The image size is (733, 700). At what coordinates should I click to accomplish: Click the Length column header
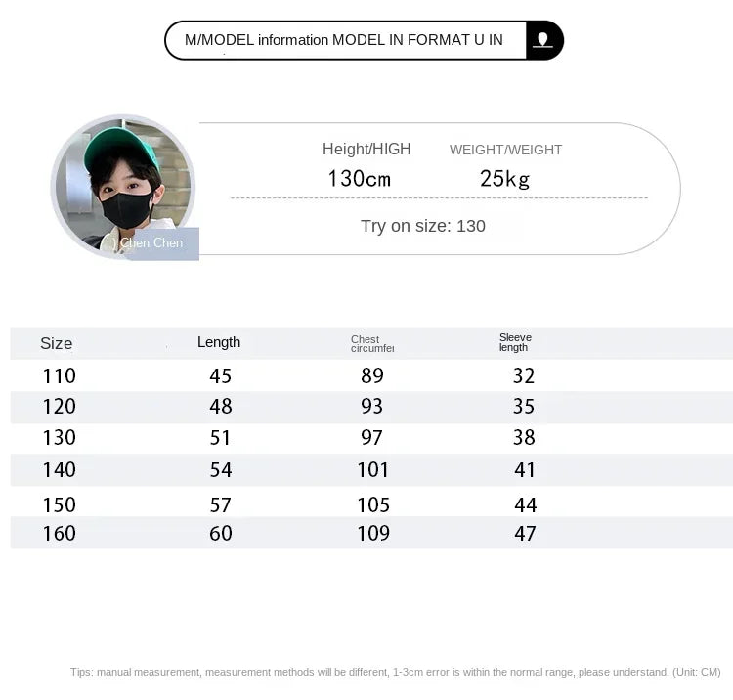point(219,342)
